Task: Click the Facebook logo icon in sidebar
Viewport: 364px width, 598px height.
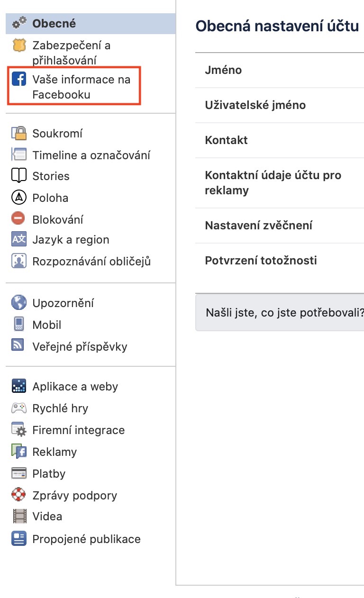Action: (x=19, y=79)
